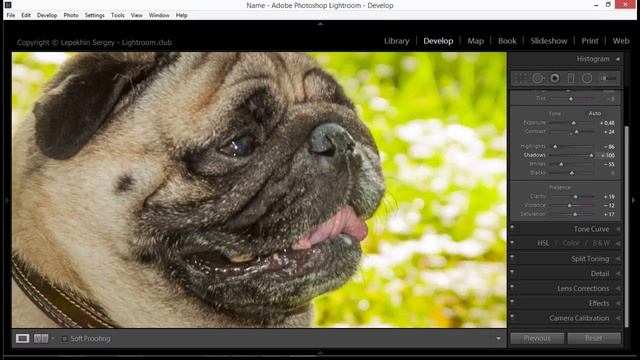
Task: Toggle the Detail panel switch
Action: tap(512, 272)
